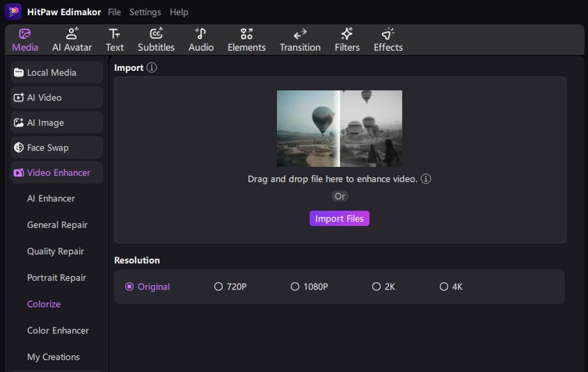
Task: Click the 'Or' label
Action: (x=340, y=196)
